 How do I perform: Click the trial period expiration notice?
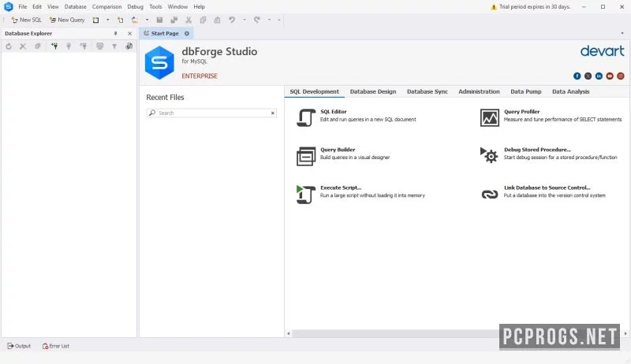pyautogui.click(x=530, y=7)
